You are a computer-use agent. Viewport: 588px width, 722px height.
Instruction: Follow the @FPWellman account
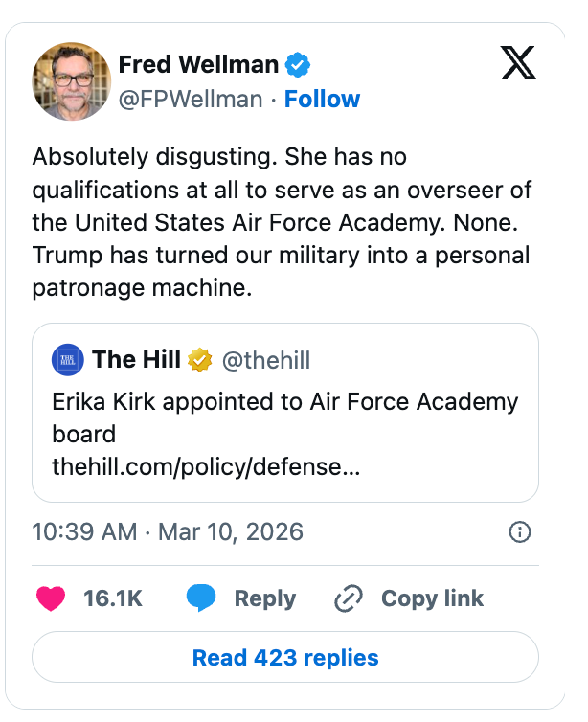point(324,99)
